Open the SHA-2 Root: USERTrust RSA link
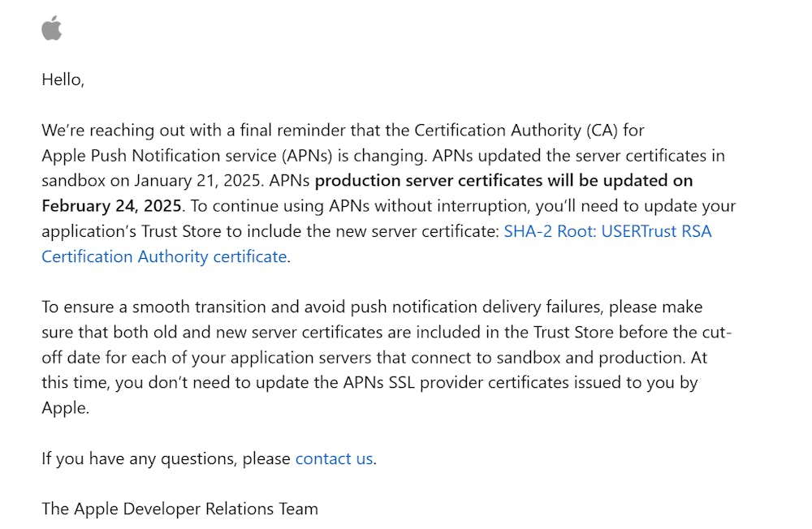812x529 pixels. pos(607,231)
